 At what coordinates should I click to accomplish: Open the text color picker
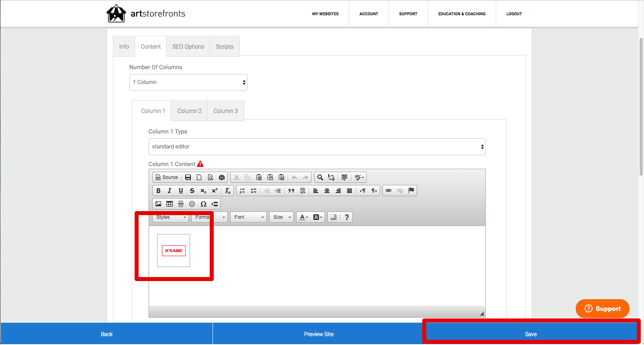[304, 217]
